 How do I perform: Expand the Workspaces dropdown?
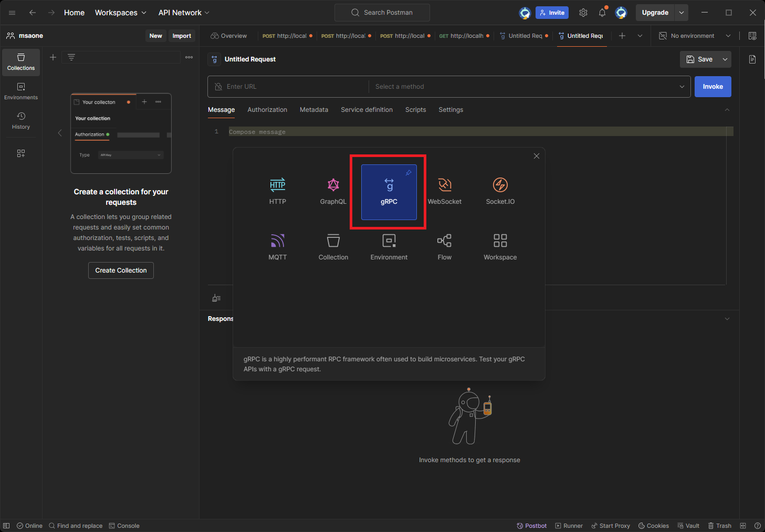click(121, 13)
